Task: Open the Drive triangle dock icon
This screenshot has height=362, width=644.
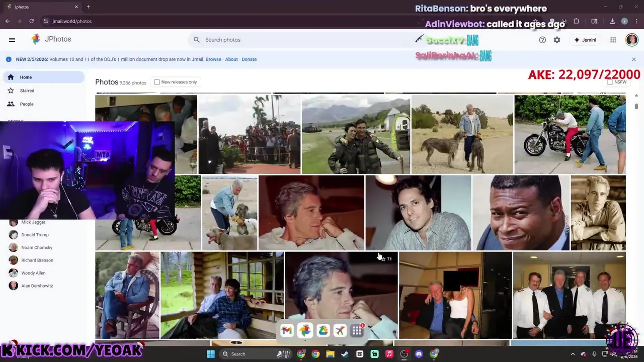Action: [x=323, y=330]
